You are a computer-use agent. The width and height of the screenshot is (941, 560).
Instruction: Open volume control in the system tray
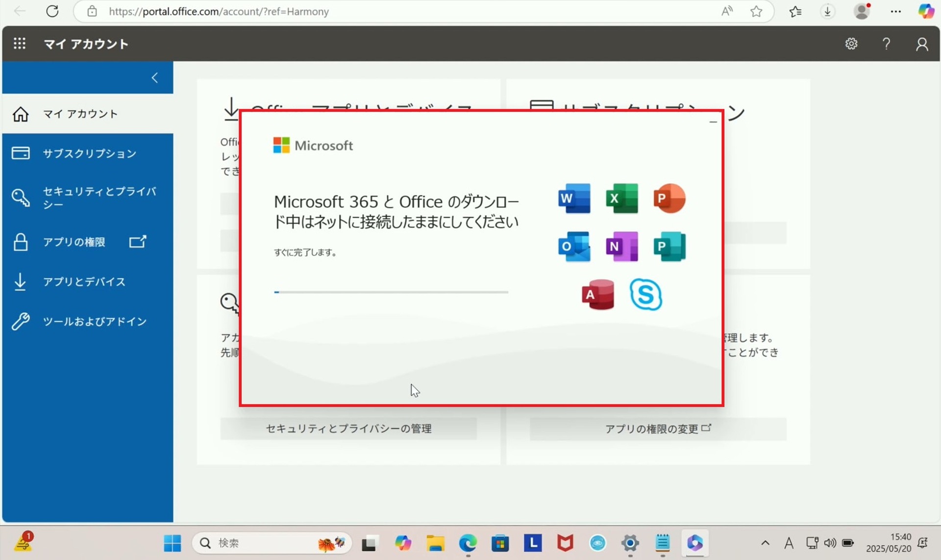tap(830, 543)
